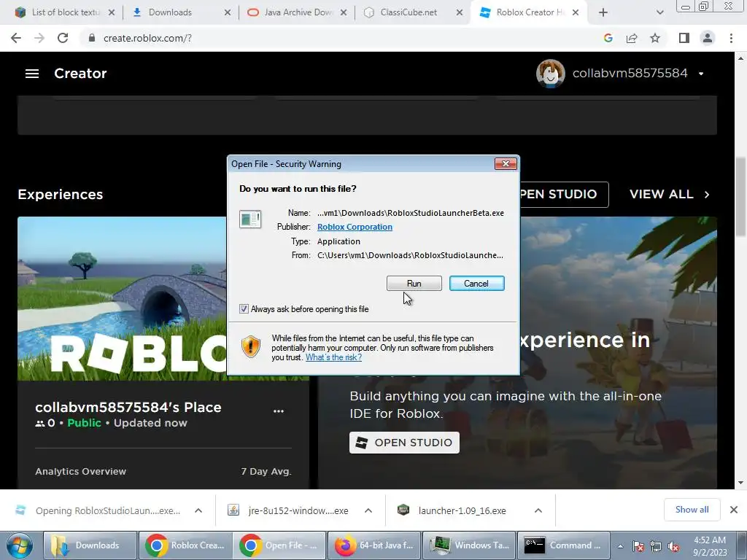Open Windows Task Manager taskbar item
Viewport: 747px width, 560px height.
[469, 545]
